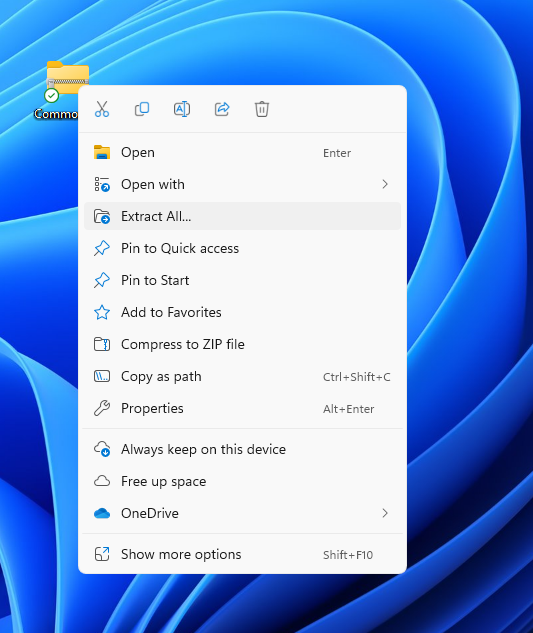Click the Copy icon in the context menu

pyautogui.click(x=142, y=109)
